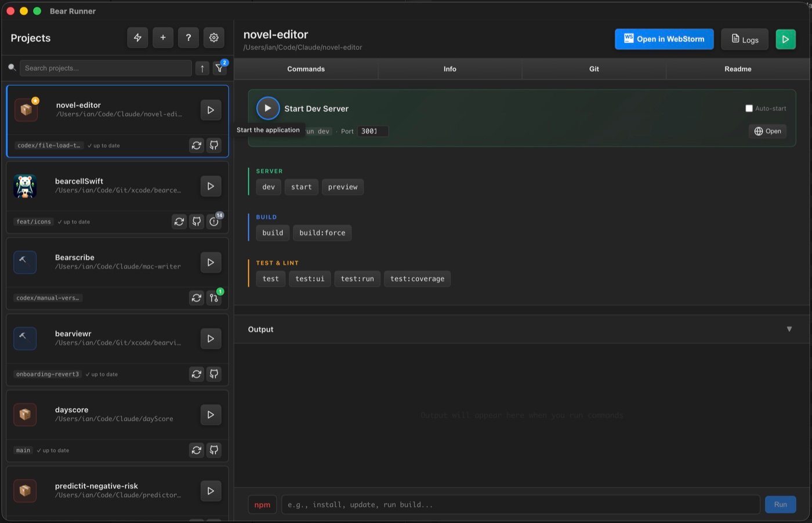The height and width of the screenshot is (523, 812).
Task: Open quick actions with the lightning icon
Action: (x=137, y=37)
